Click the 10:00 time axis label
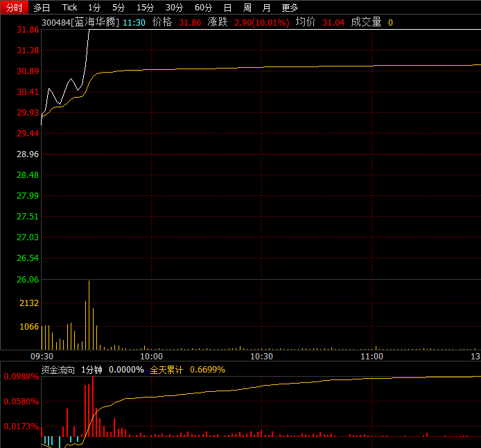This screenshot has height=448, width=481. 152,357
